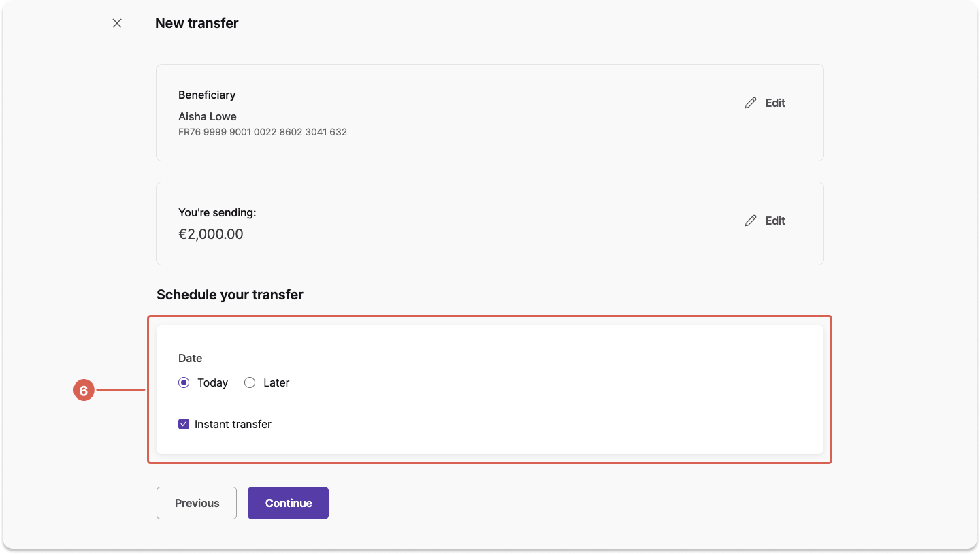Close the New transfer dialog
The image size is (980, 554).
[117, 23]
